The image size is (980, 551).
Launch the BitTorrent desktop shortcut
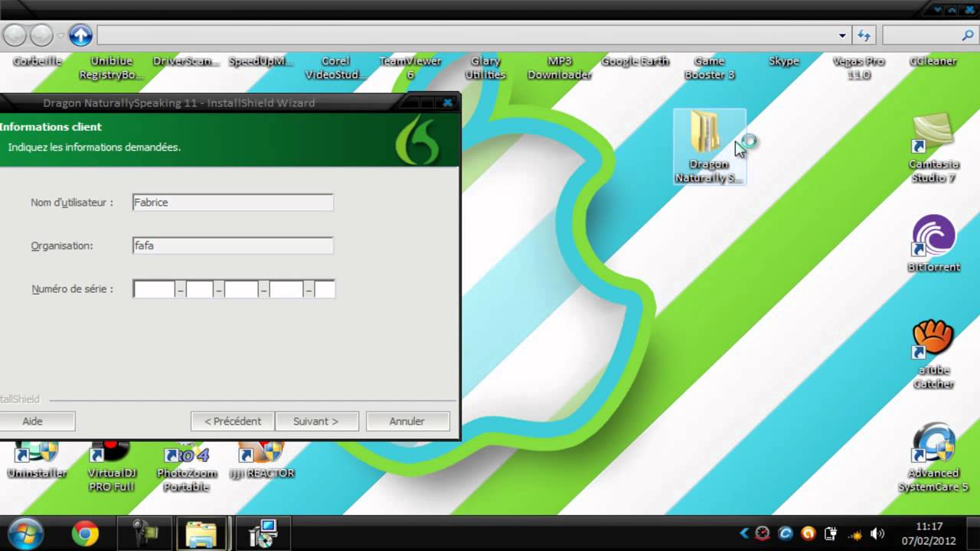pos(933,244)
